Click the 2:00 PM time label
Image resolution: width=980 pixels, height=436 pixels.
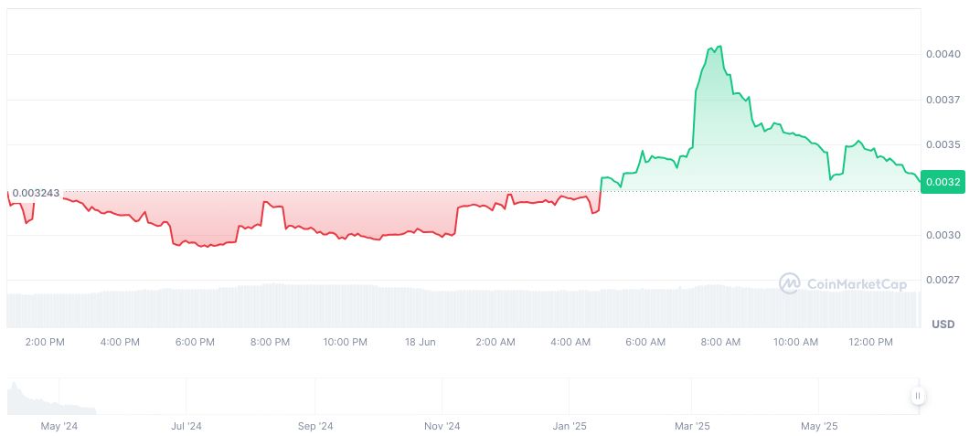pyautogui.click(x=44, y=342)
